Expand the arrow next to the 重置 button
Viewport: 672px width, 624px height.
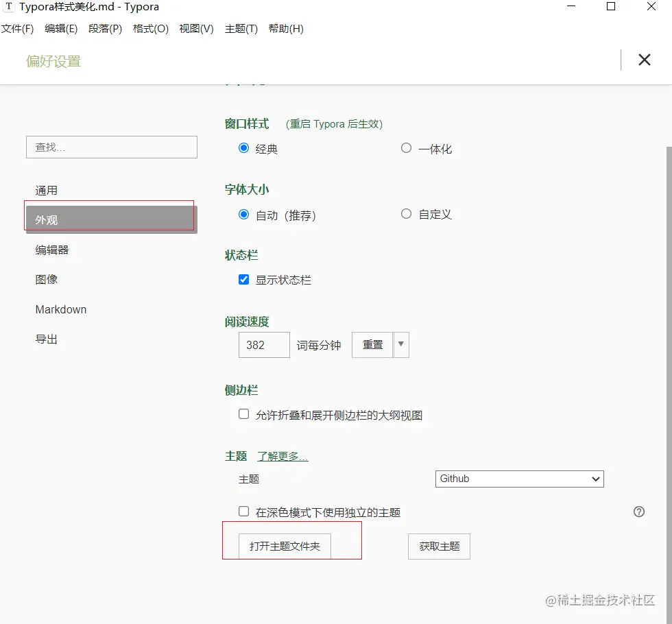coord(400,344)
